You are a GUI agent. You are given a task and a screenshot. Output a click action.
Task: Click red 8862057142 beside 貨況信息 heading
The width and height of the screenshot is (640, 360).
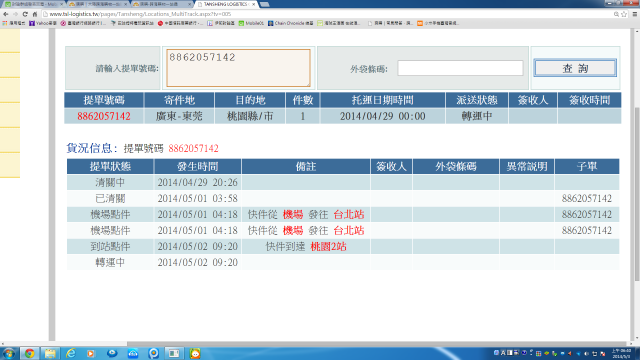click(x=193, y=148)
